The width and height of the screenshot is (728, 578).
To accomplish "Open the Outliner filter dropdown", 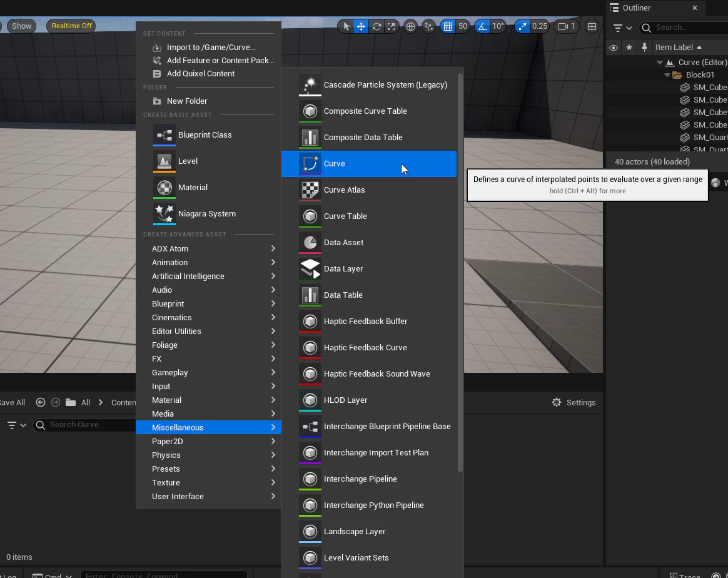I will [x=622, y=28].
